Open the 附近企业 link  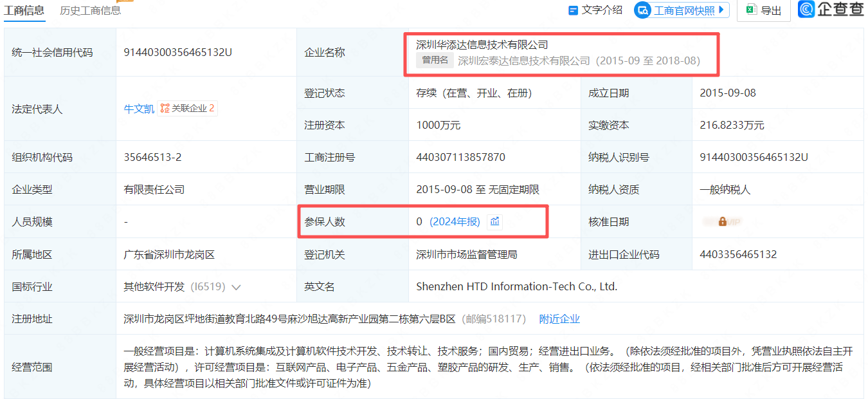point(559,319)
